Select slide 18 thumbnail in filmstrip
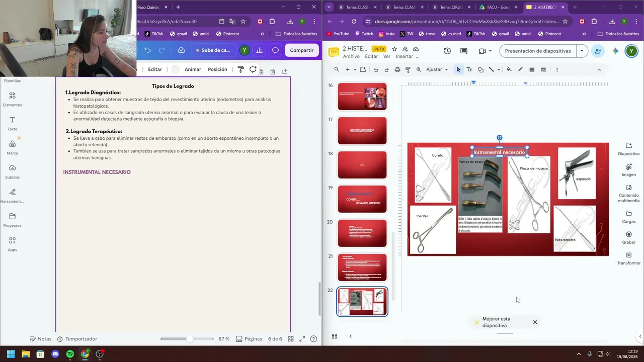The width and height of the screenshot is (644, 362). click(x=362, y=164)
